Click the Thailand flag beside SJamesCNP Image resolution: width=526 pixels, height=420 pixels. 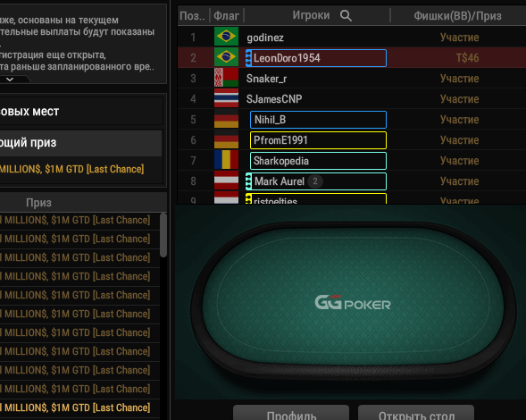click(226, 98)
